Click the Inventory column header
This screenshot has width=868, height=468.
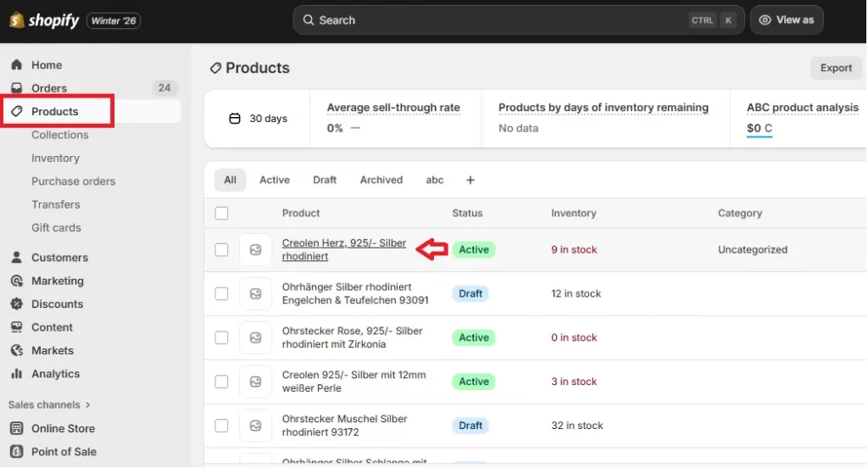tap(574, 214)
